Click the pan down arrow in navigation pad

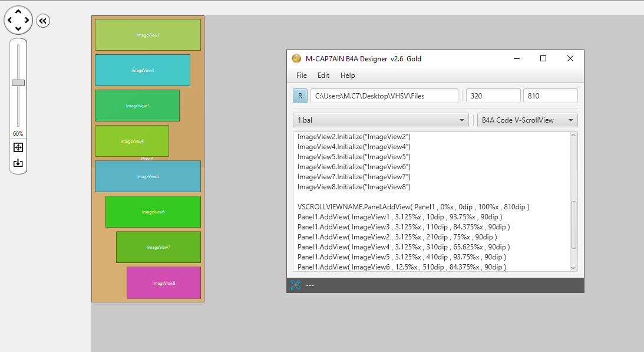click(x=18, y=29)
